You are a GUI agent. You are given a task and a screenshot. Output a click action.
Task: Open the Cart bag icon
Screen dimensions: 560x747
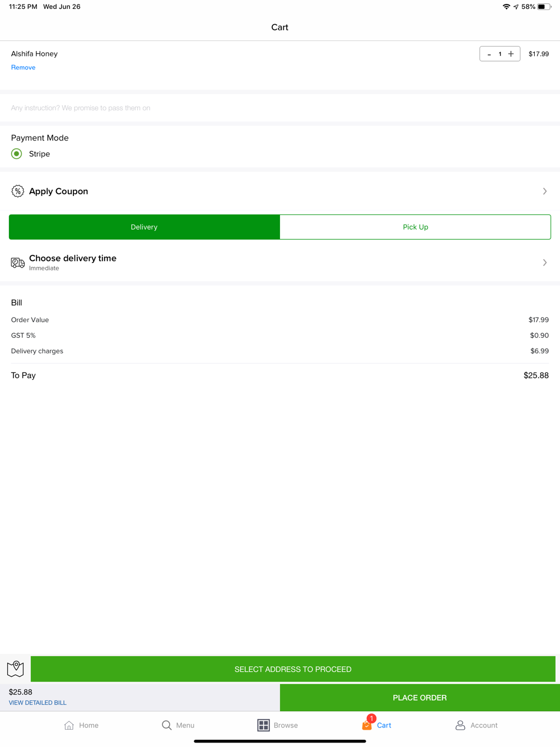(367, 725)
